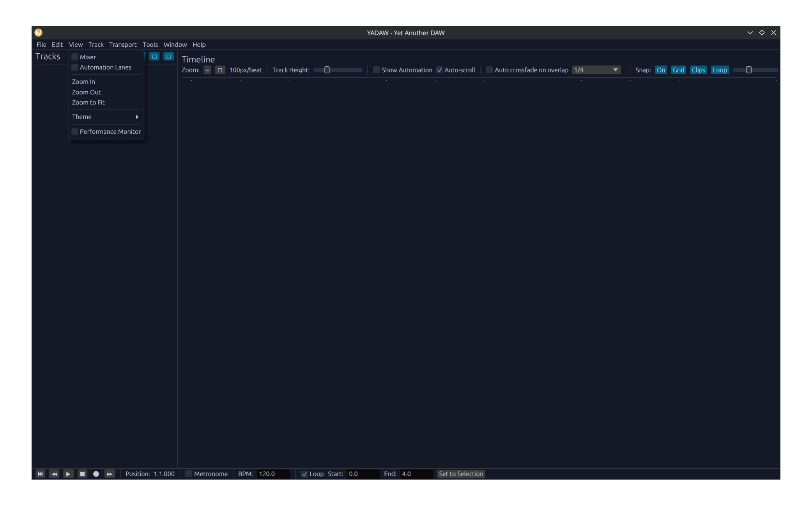Viewport: 812px width, 517px height.
Task: Open the Transport menu
Action: [123, 44]
